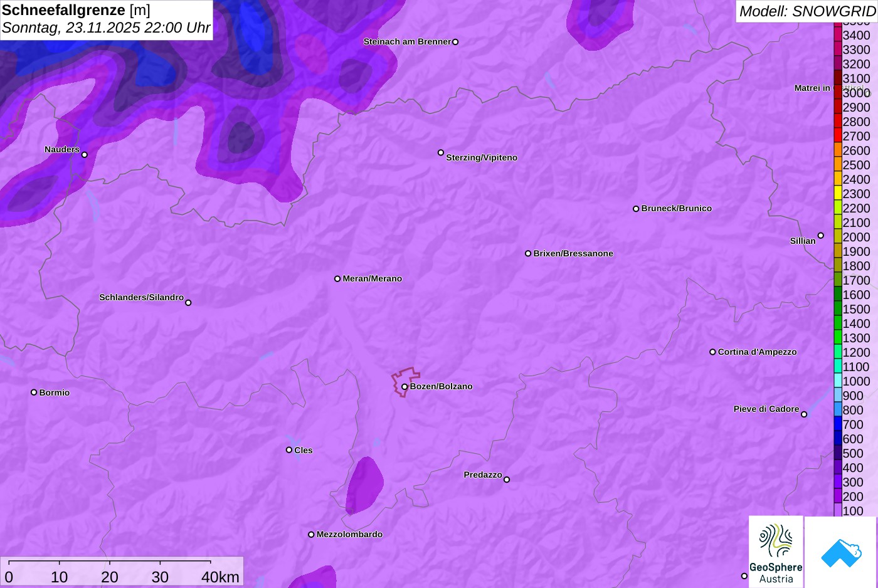The width and height of the screenshot is (878, 588).
Task: Click the Cortina d'Ampezzo marker
Action: tap(712, 352)
